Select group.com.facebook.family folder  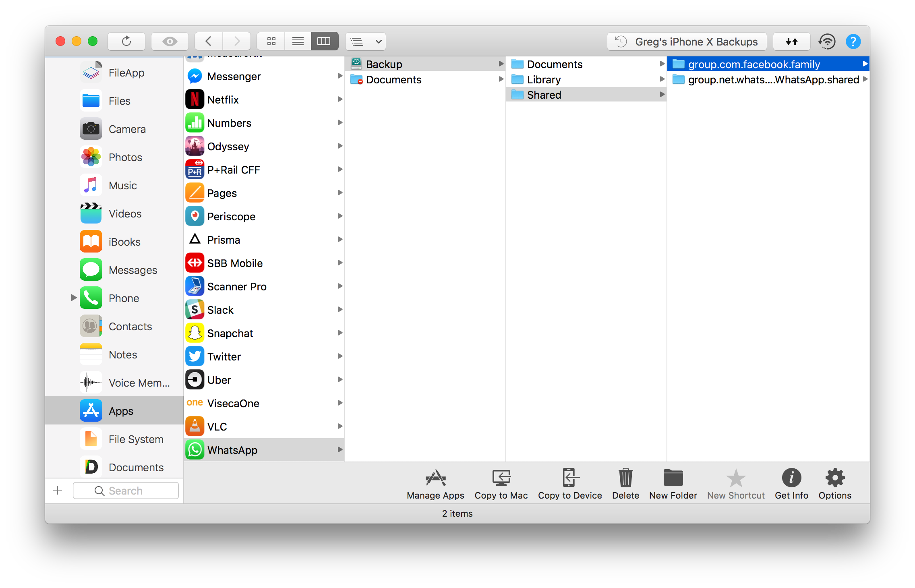[x=768, y=64]
